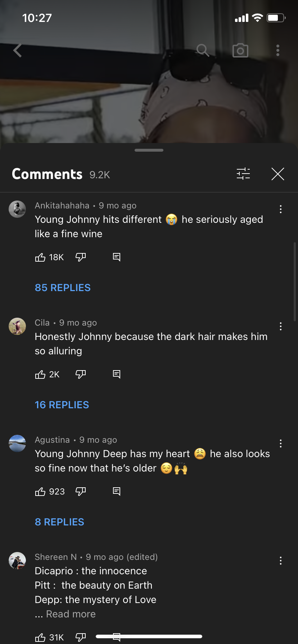This screenshot has height=644, width=298.
Task: Open options menu for Cila's comment
Action: pos(281,327)
